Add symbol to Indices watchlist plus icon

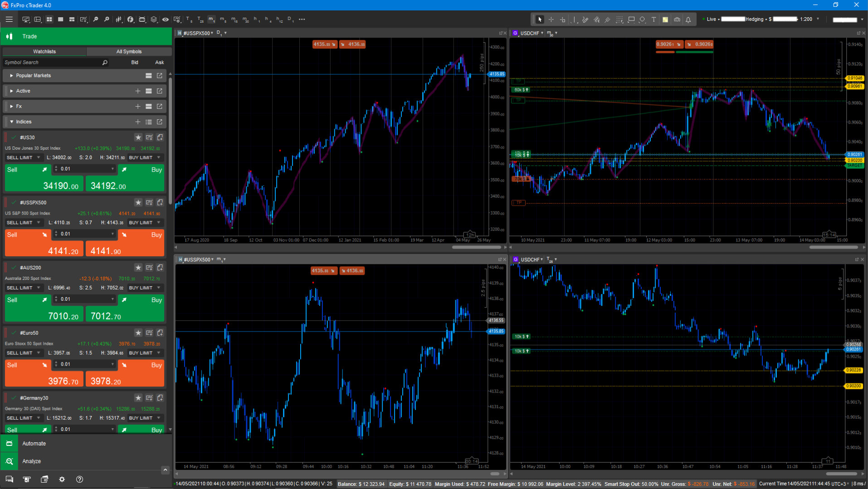pos(138,122)
